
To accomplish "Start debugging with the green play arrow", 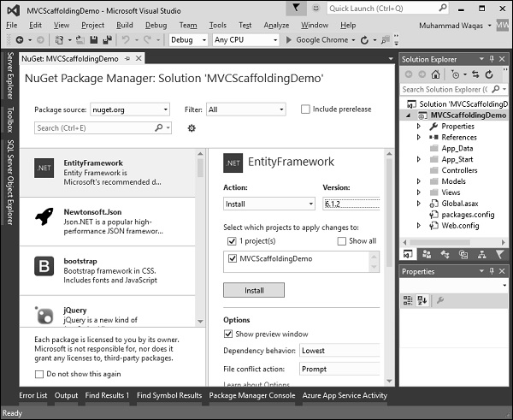I will click(289, 40).
